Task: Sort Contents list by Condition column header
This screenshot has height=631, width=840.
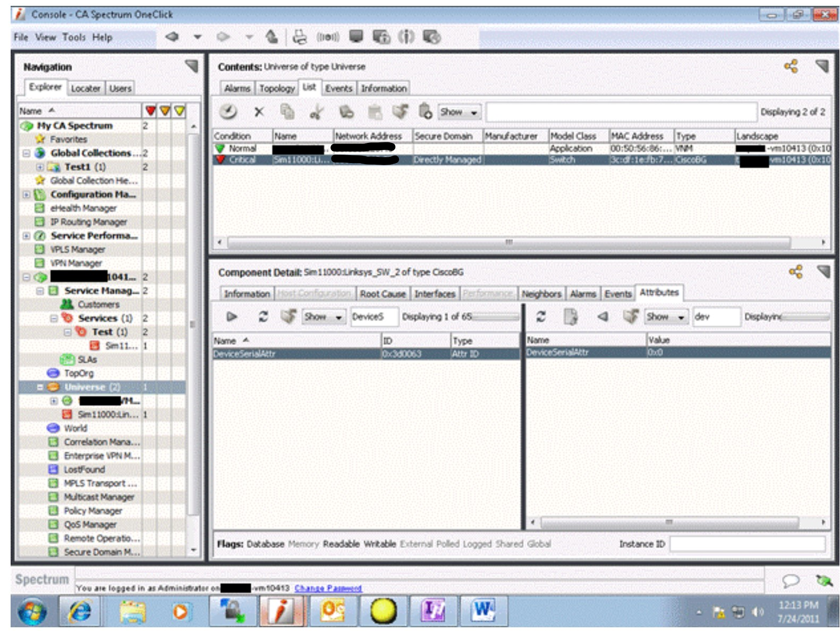Action: [243, 136]
